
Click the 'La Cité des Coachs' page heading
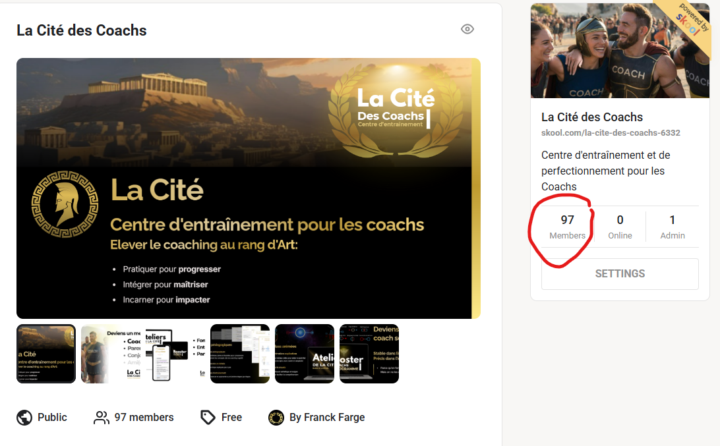click(82, 30)
